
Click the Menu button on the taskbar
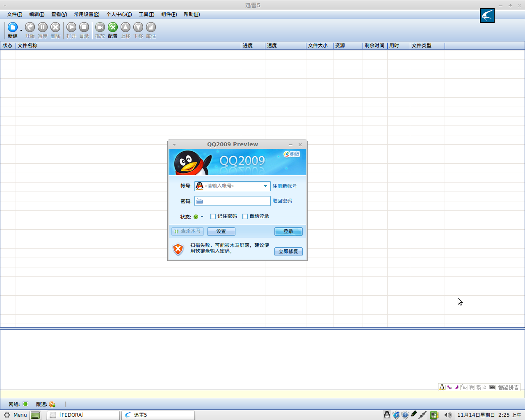[x=16, y=415]
